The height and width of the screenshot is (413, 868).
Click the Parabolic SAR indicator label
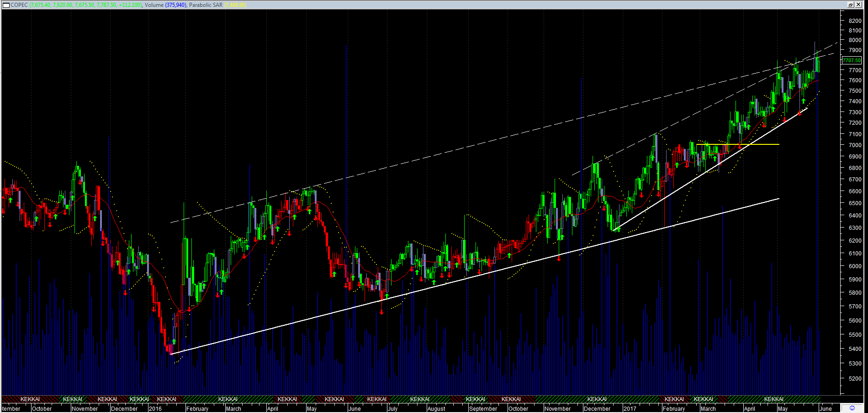tap(206, 5)
